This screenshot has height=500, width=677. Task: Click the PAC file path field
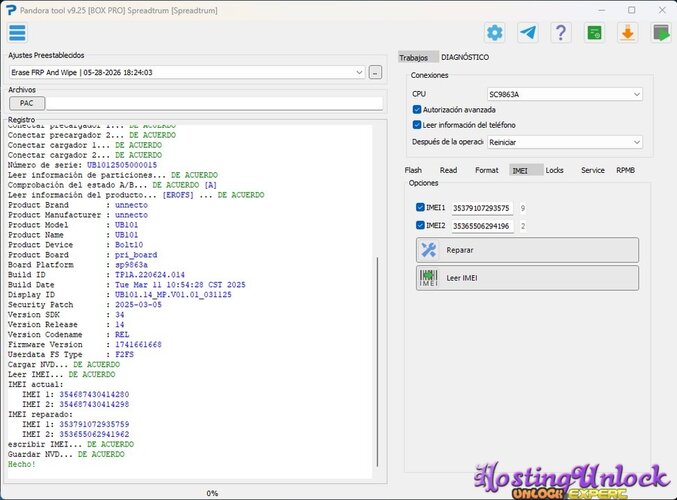point(215,103)
